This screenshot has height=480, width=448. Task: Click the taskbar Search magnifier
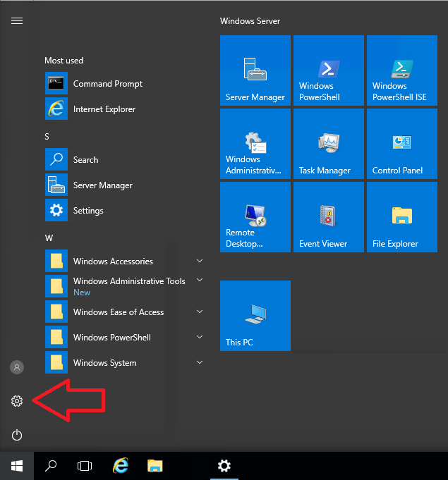point(51,466)
